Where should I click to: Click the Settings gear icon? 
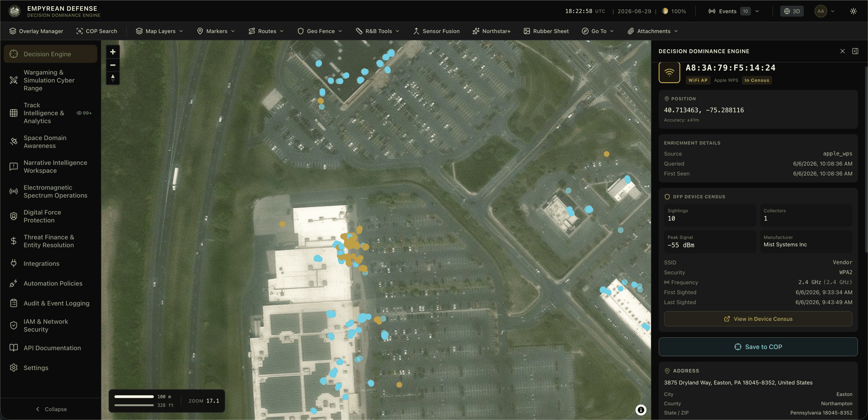(14, 367)
